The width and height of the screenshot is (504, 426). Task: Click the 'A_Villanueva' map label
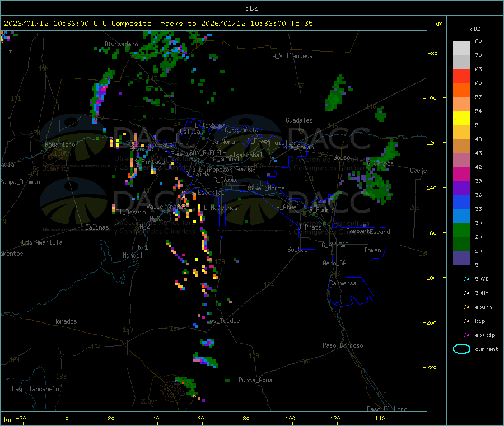click(292, 56)
